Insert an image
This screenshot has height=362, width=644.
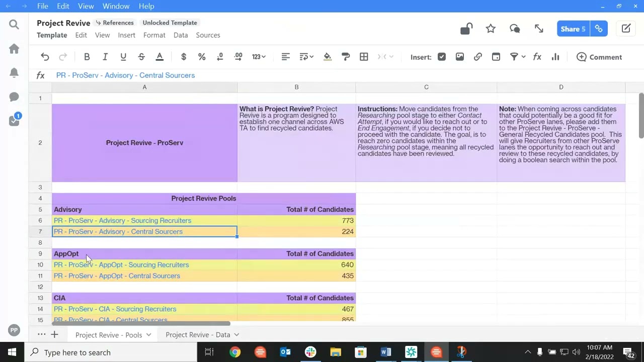pos(459,57)
